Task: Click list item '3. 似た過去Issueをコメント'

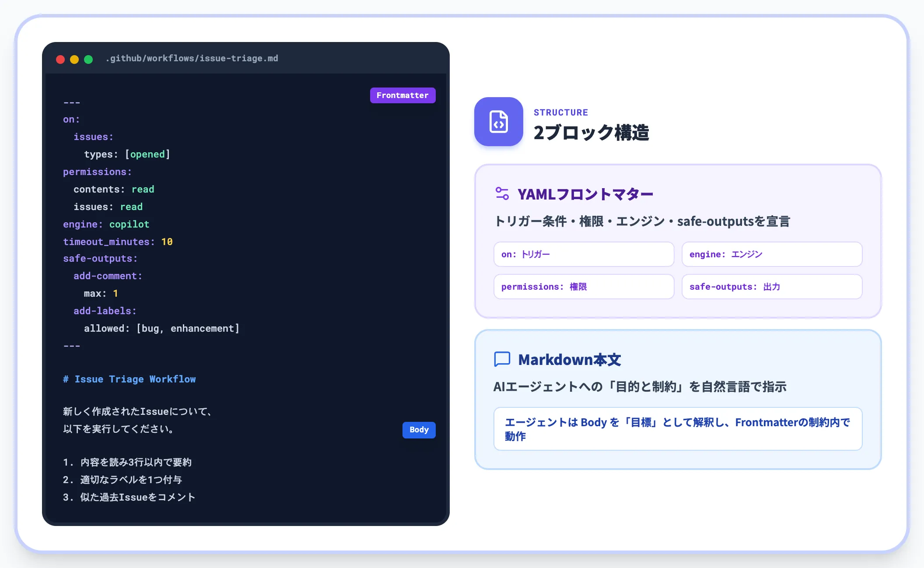Action: coord(129,498)
